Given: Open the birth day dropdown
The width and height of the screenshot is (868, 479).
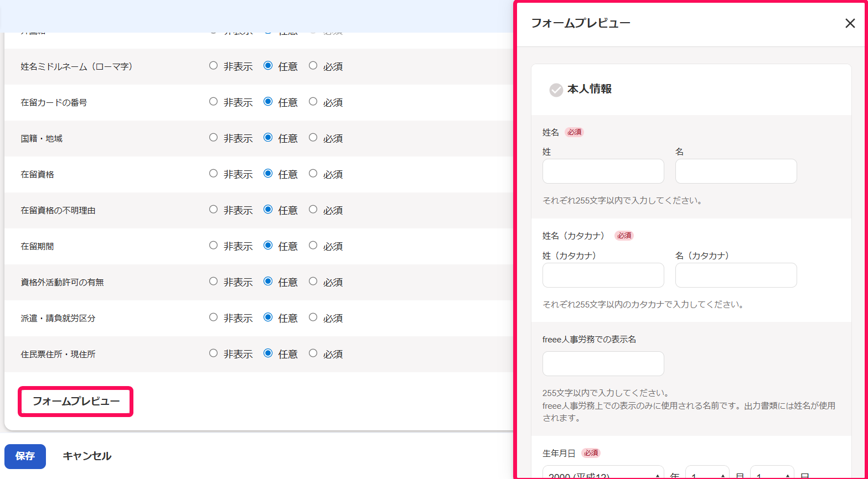Looking at the screenshot, I should 772,473.
